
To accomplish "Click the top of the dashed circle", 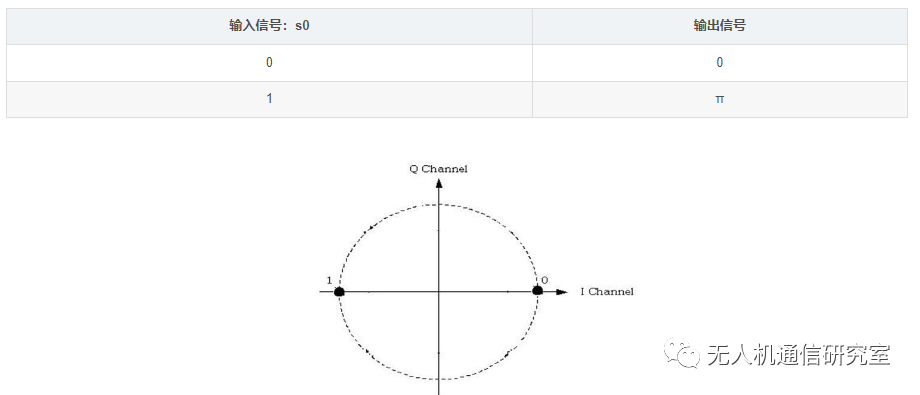I will point(439,204).
